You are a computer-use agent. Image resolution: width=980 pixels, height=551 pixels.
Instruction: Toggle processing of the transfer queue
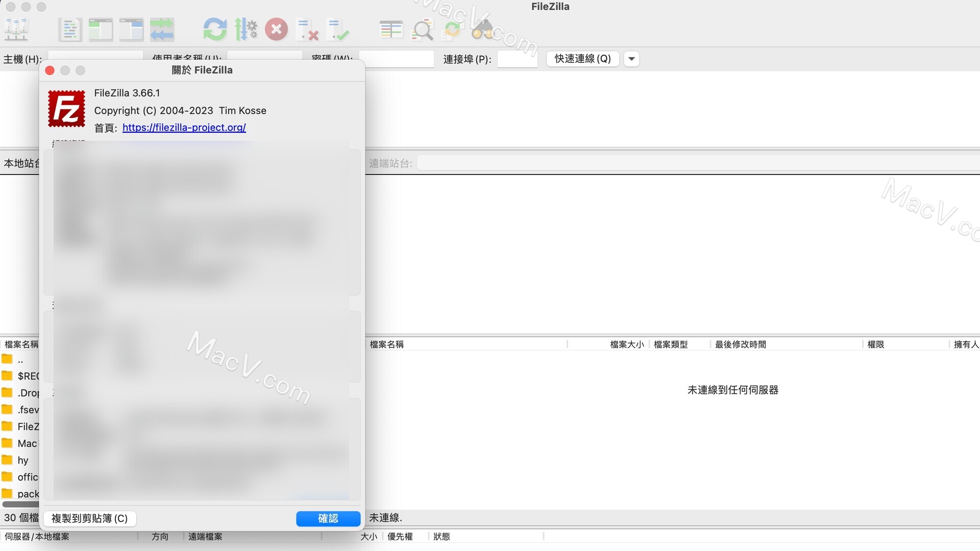(246, 30)
